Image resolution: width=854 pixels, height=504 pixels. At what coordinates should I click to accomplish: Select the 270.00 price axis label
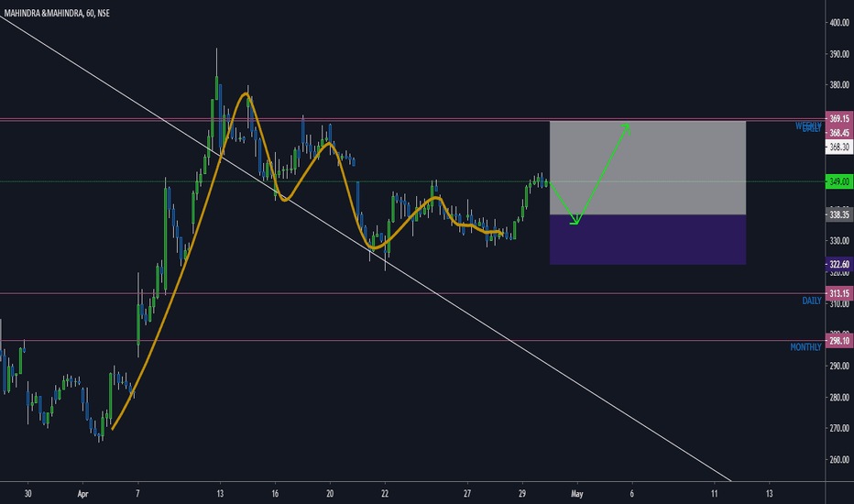pos(839,429)
